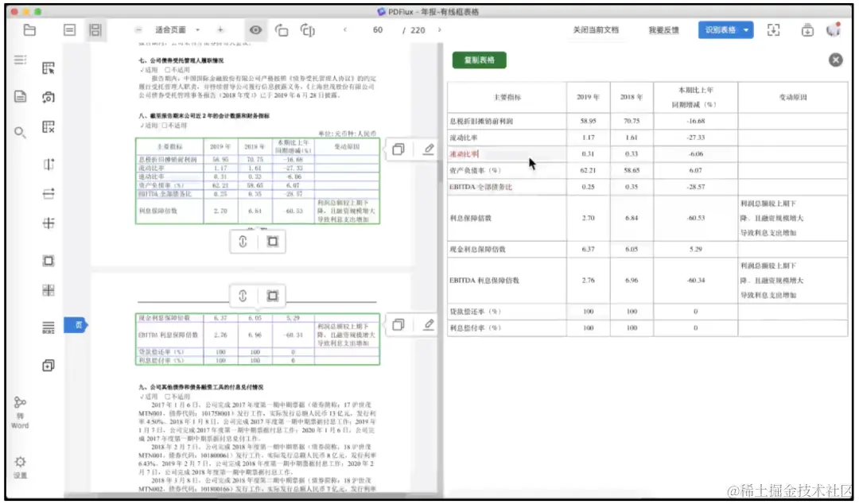Viewport: 859px width, 504px height.
Task: Expand the 识别表格 dropdown arrow
Action: point(746,30)
